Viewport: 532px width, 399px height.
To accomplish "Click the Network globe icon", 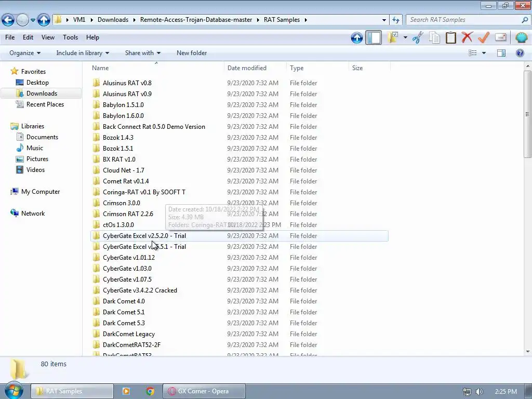I will click(14, 213).
